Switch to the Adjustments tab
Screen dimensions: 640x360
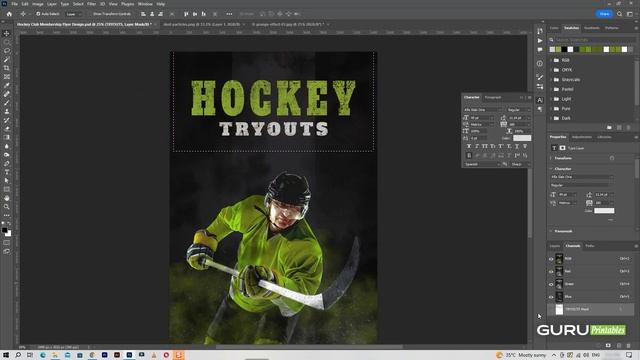(x=582, y=137)
